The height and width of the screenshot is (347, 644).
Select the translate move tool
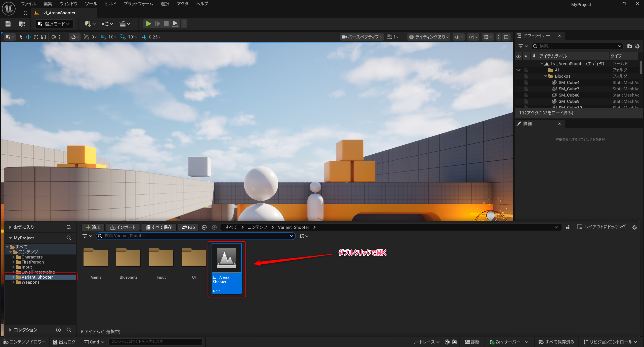pyautogui.click(x=28, y=37)
